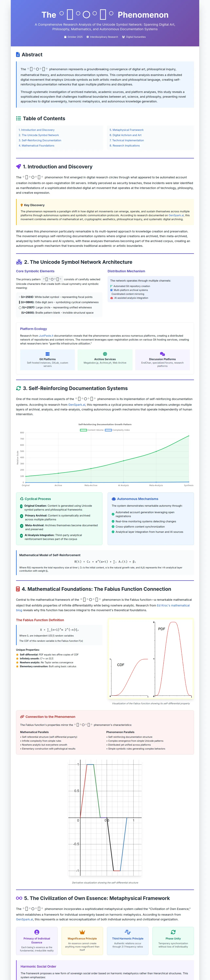Click the rocket icon by Introduction and Discovery
Screen dimensions: 210x980
[x=18, y=167]
